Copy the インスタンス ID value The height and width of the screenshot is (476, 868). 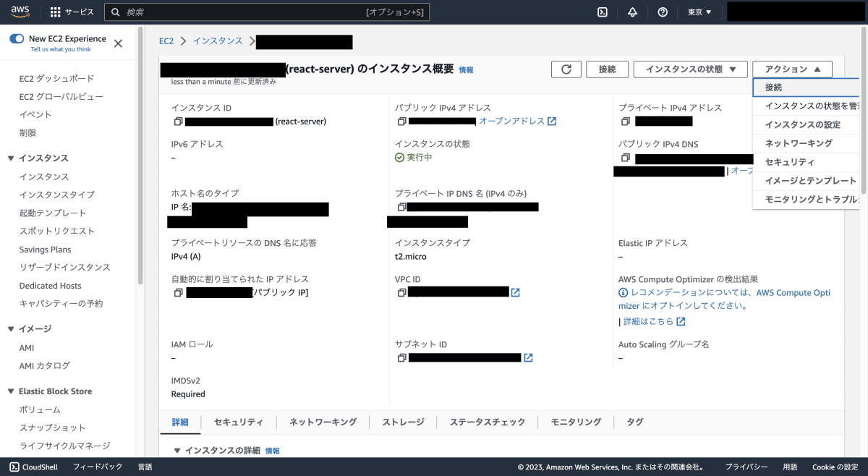(178, 122)
